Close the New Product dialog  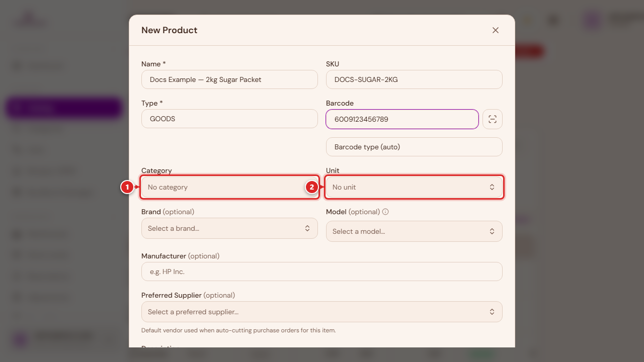point(496,30)
